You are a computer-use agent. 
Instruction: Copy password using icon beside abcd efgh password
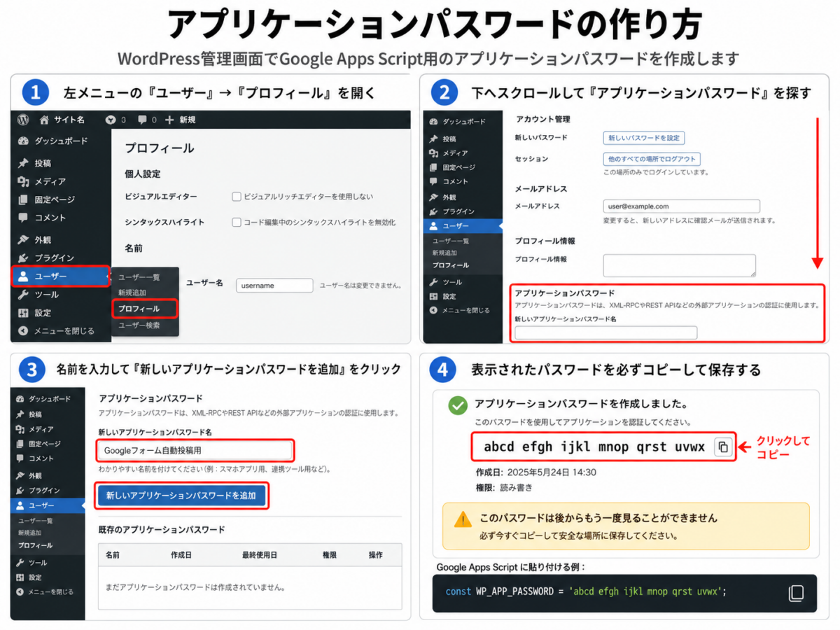[x=723, y=447]
